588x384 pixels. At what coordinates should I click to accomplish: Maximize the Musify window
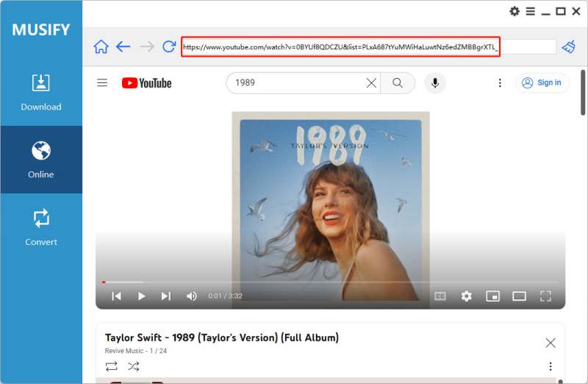[561, 11]
